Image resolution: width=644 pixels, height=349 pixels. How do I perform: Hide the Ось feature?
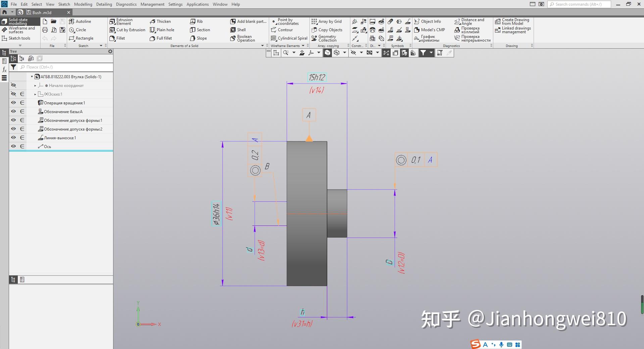13,146
